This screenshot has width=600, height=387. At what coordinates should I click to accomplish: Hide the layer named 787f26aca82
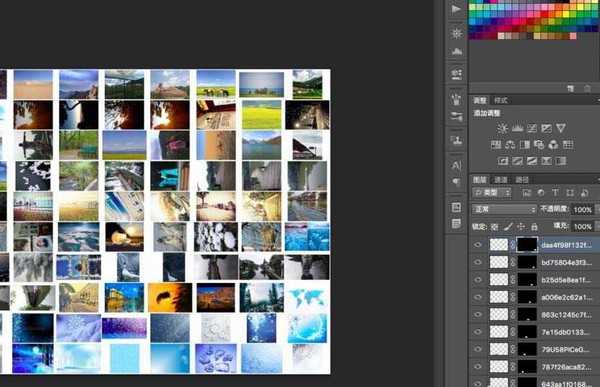click(x=478, y=367)
